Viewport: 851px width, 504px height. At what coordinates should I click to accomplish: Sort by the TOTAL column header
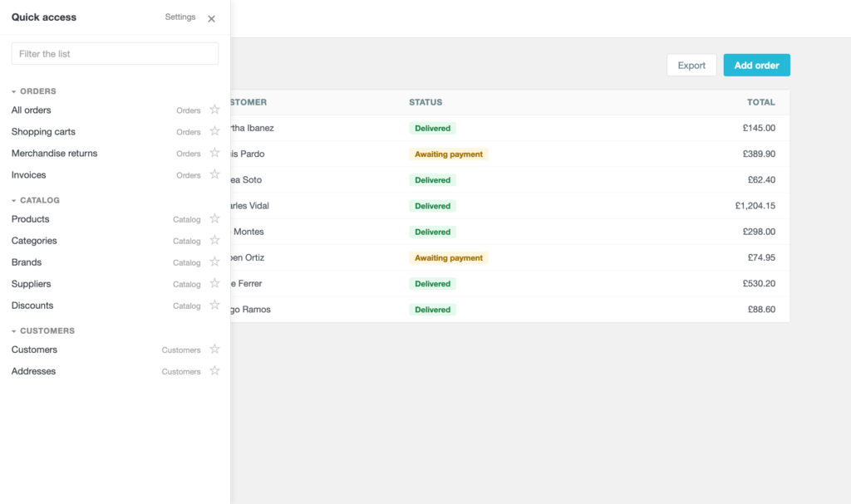pyautogui.click(x=761, y=102)
